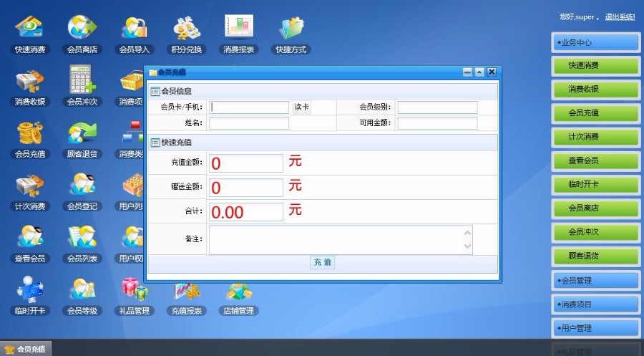Image resolution: width=644 pixels, height=356 pixels.
Task: Open the 快捷方式 desktop icon
Action: click(291, 35)
